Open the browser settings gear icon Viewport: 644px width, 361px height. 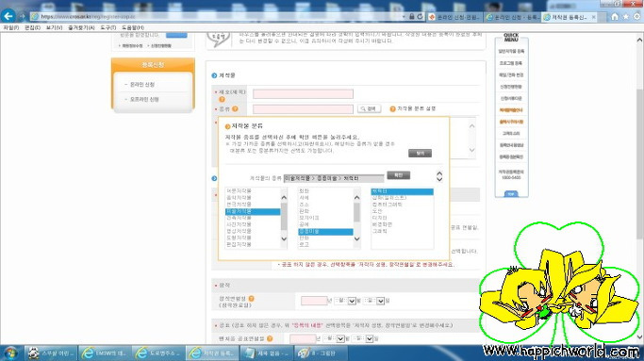pos(636,17)
